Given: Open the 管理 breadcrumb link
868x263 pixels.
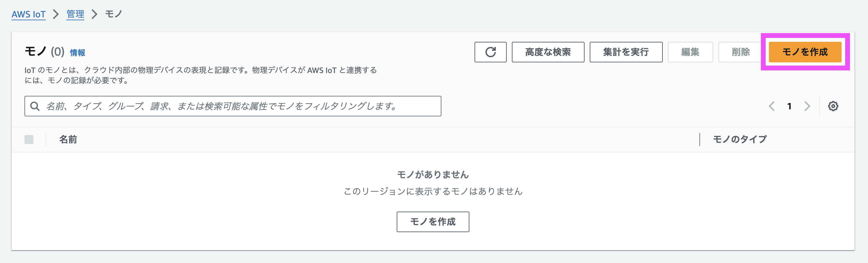Looking at the screenshot, I should (x=75, y=14).
